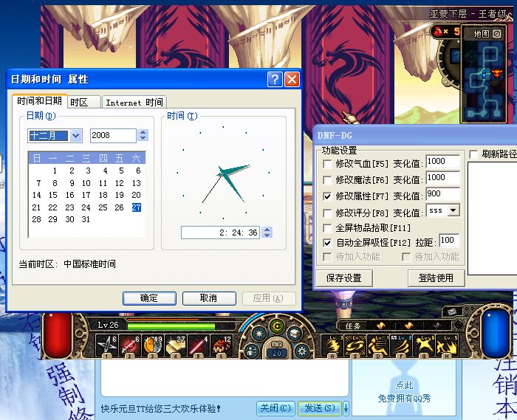Increase the year with the up arrow
Viewport: 517px width, 420px height.
[143, 132]
